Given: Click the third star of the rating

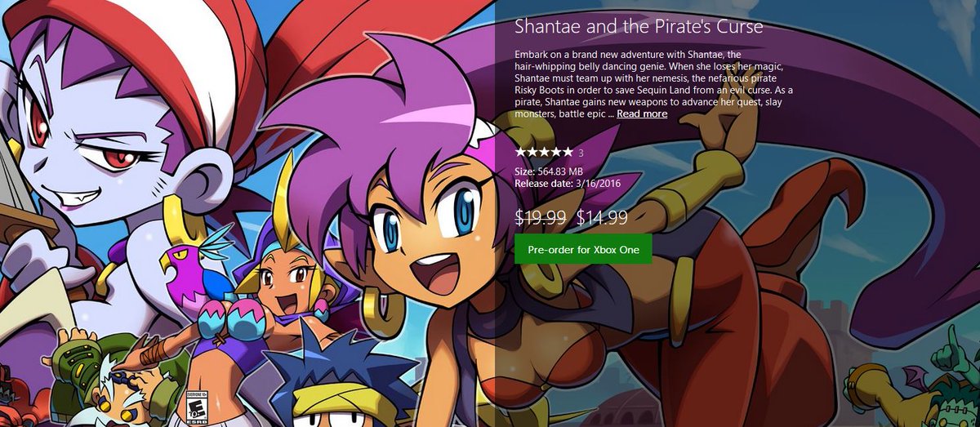Looking at the screenshot, I should (x=543, y=153).
